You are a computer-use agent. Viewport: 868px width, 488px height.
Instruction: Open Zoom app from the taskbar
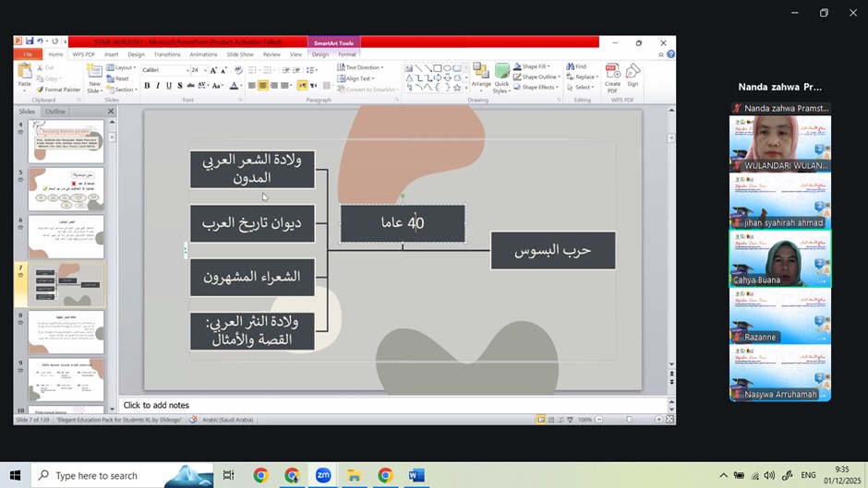click(x=323, y=475)
